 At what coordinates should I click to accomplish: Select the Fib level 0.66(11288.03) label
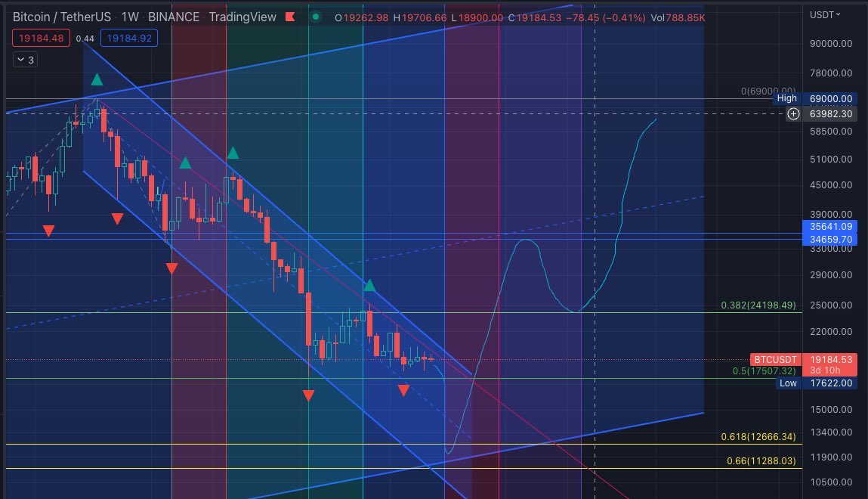tap(761, 460)
